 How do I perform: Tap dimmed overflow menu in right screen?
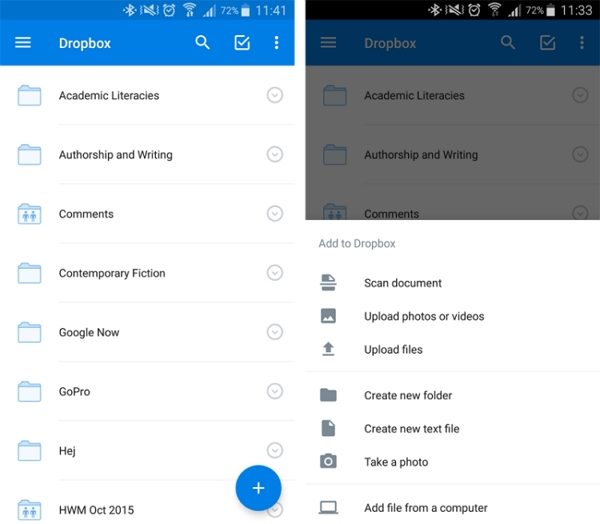[x=582, y=42]
